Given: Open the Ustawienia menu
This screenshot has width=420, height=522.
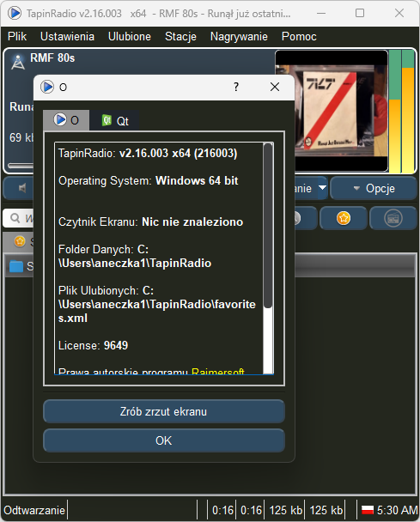Looking at the screenshot, I should (x=67, y=36).
